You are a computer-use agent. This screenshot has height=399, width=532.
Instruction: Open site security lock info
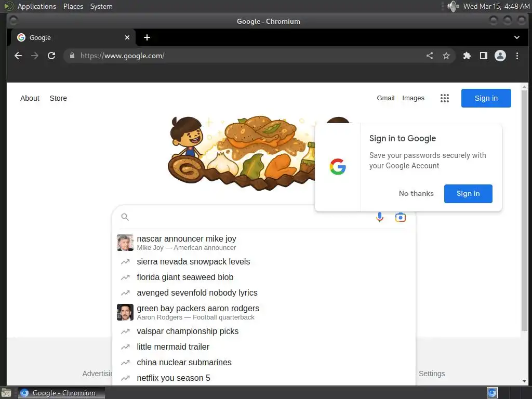click(72, 56)
